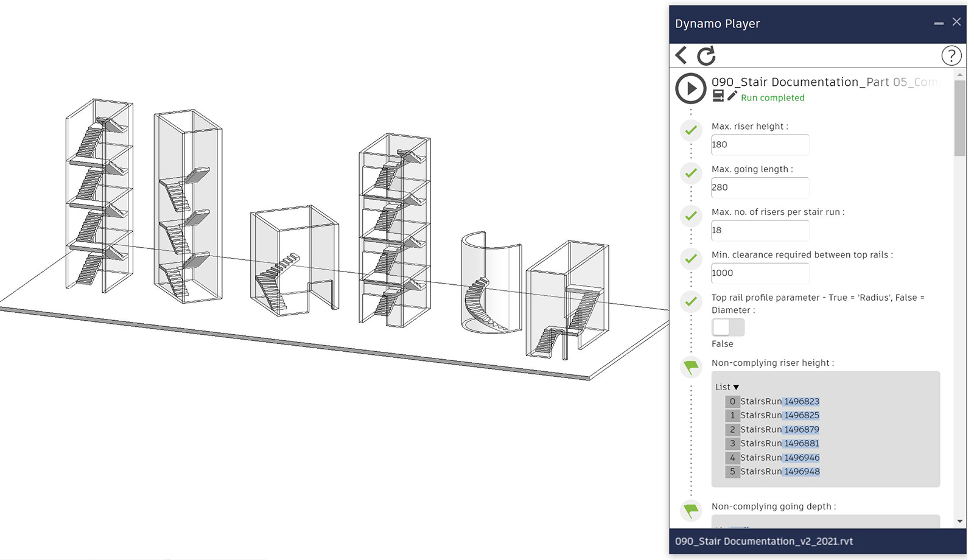Click the vertical scrollbar thumb in Dynamo Player
The width and height of the screenshot is (974, 560).
pyautogui.click(x=960, y=119)
